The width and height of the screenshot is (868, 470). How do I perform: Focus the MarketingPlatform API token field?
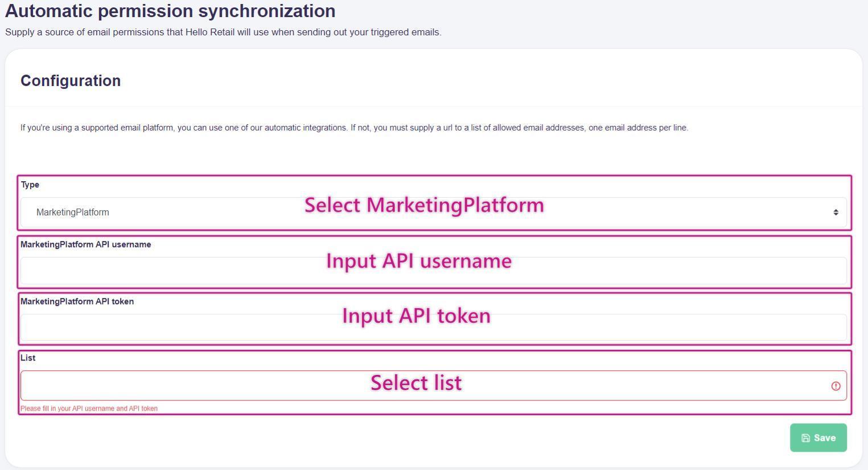(171, 329)
